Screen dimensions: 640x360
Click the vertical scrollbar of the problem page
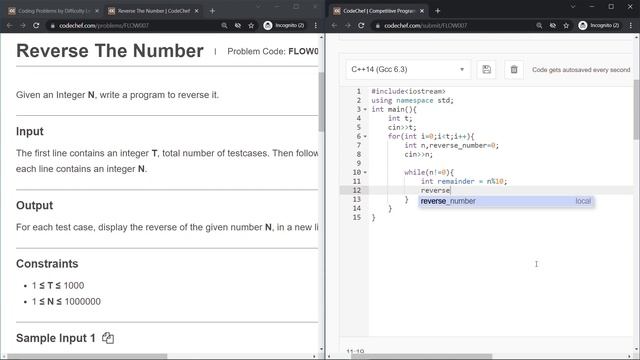click(x=321, y=102)
